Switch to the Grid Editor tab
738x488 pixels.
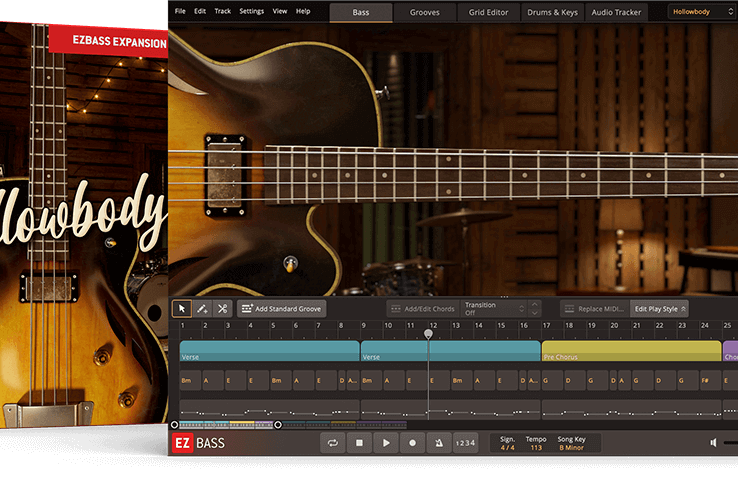coord(489,13)
